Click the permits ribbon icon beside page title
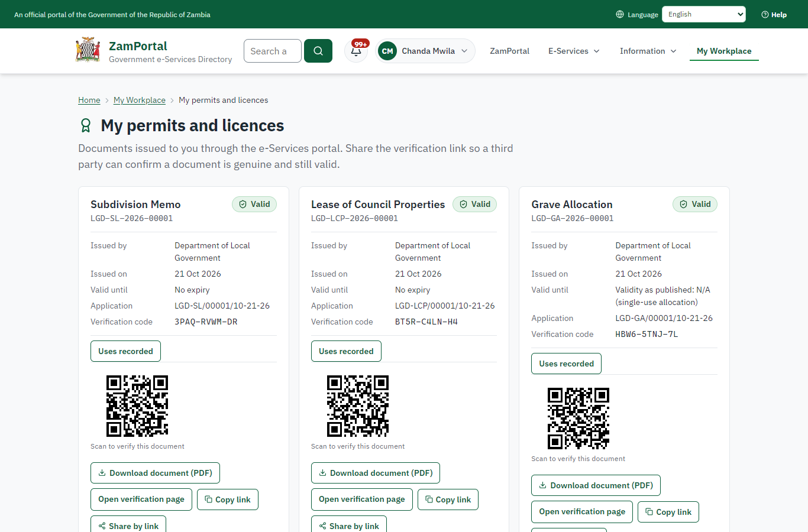808x532 pixels. click(x=86, y=125)
